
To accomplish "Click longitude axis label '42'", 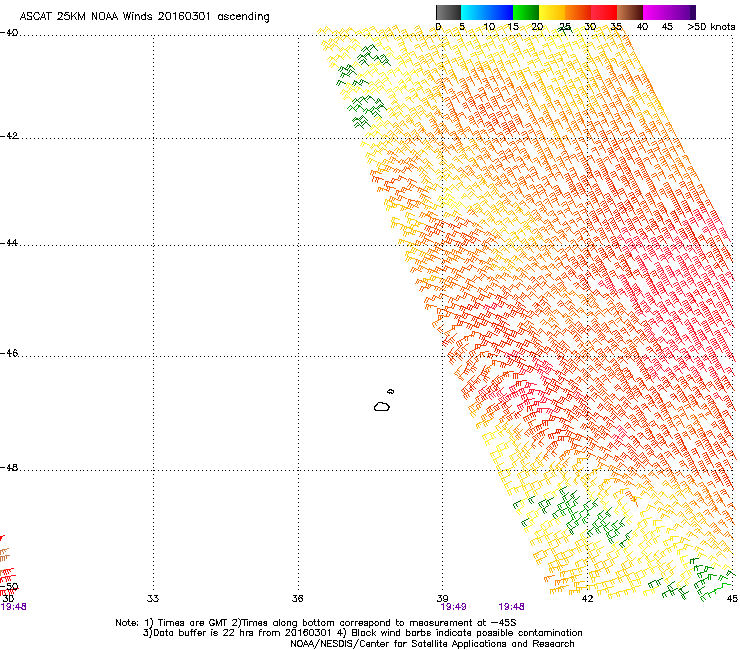I will (587, 599).
